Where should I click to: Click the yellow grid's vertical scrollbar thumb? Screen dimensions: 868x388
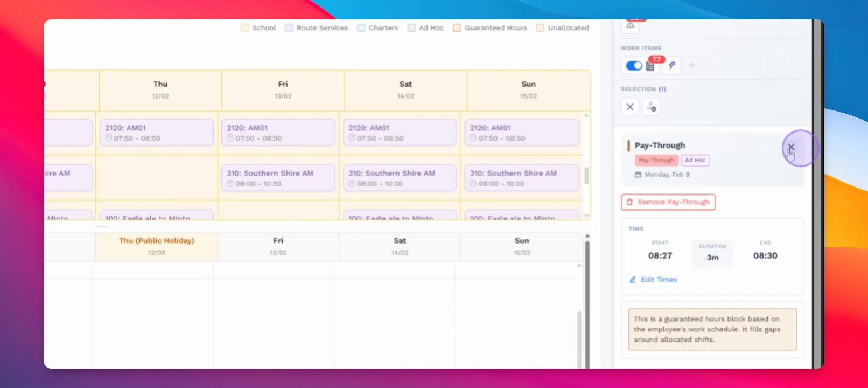(587, 176)
